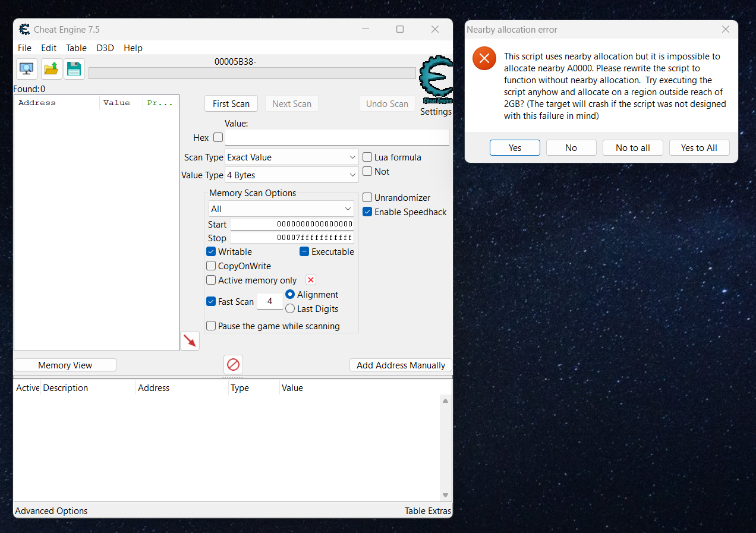
Task: Click the Value column header in results
Action: (121, 103)
